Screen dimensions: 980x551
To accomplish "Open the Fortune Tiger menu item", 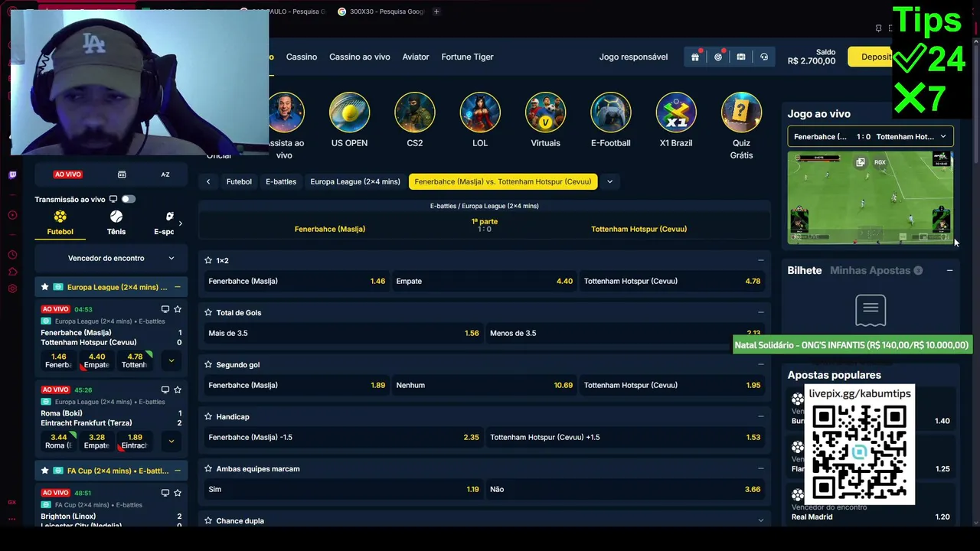I will pyautogui.click(x=467, y=57).
